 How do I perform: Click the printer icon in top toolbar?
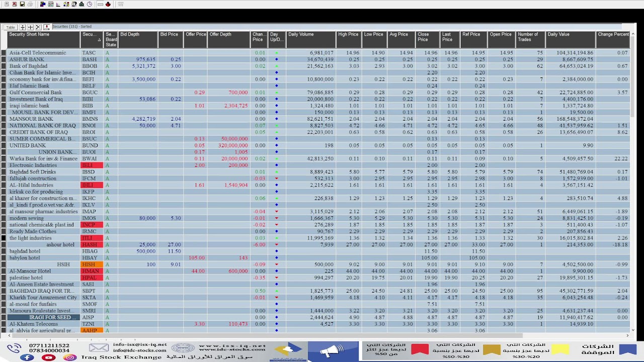[30, 4]
